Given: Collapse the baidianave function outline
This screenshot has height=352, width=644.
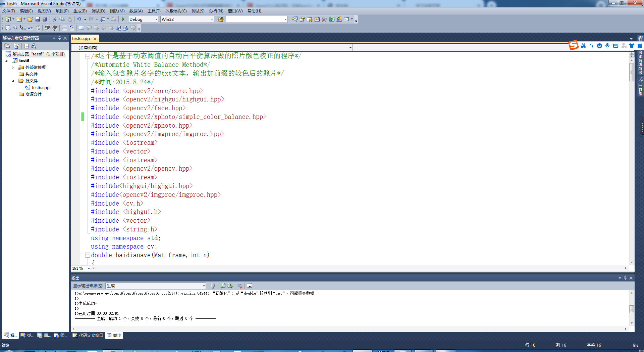Looking at the screenshot, I should point(88,255).
